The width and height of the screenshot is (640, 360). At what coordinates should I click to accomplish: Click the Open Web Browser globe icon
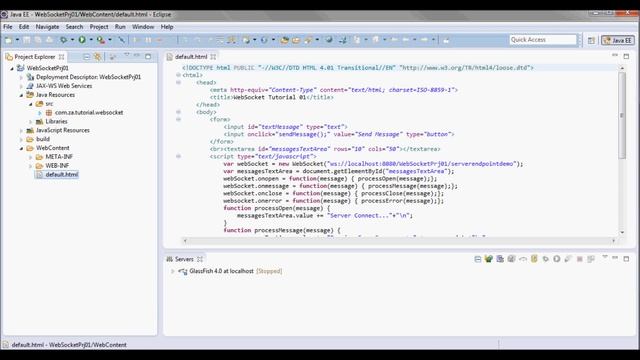tap(329, 40)
